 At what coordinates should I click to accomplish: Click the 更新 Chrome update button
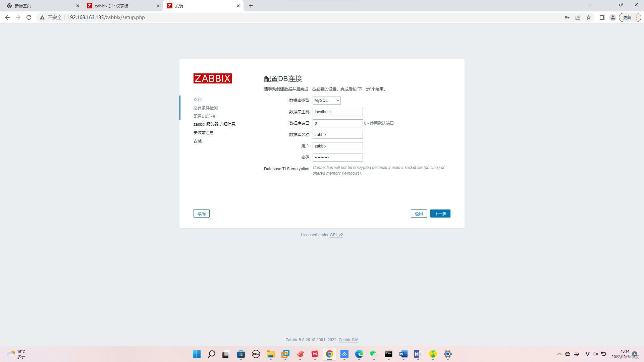point(630,17)
